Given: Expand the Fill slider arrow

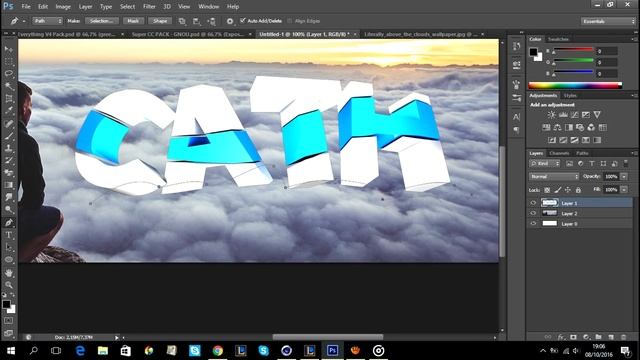Looking at the screenshot, I should coord(624,190).
